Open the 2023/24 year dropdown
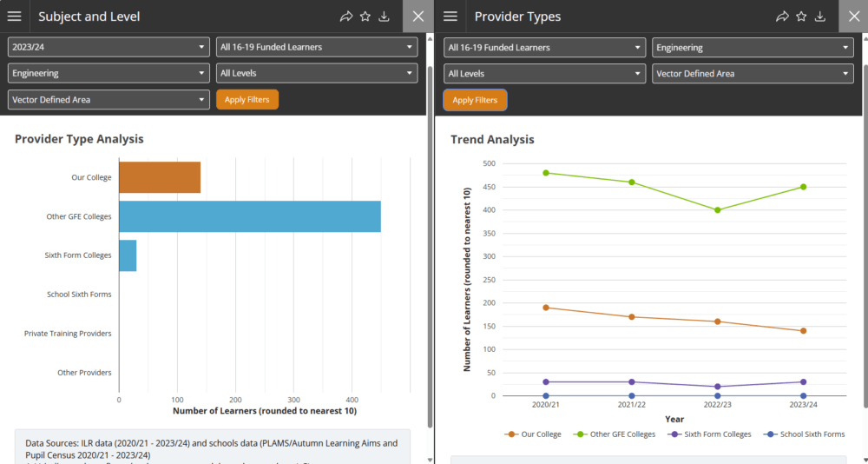 (108, 48)
